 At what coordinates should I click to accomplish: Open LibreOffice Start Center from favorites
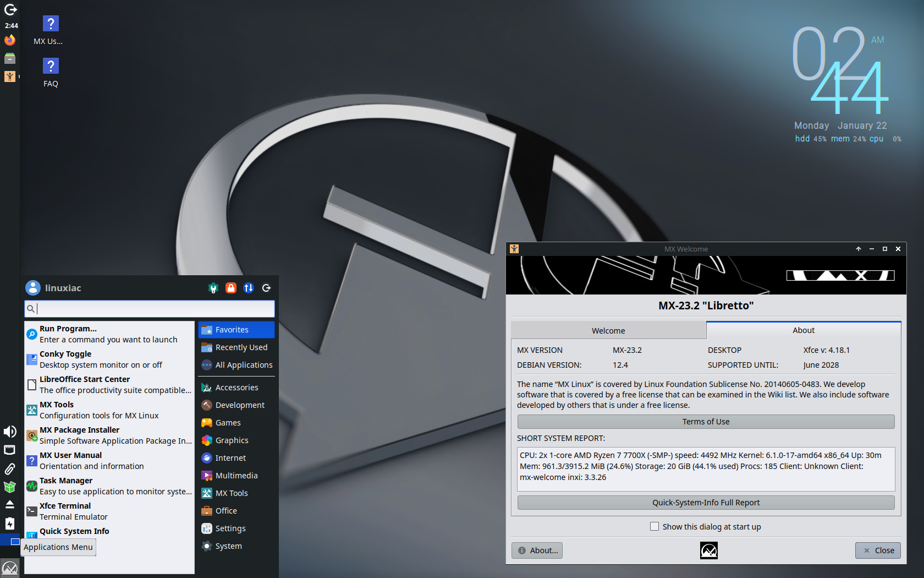pyautogui.click(x=109, y=385)
